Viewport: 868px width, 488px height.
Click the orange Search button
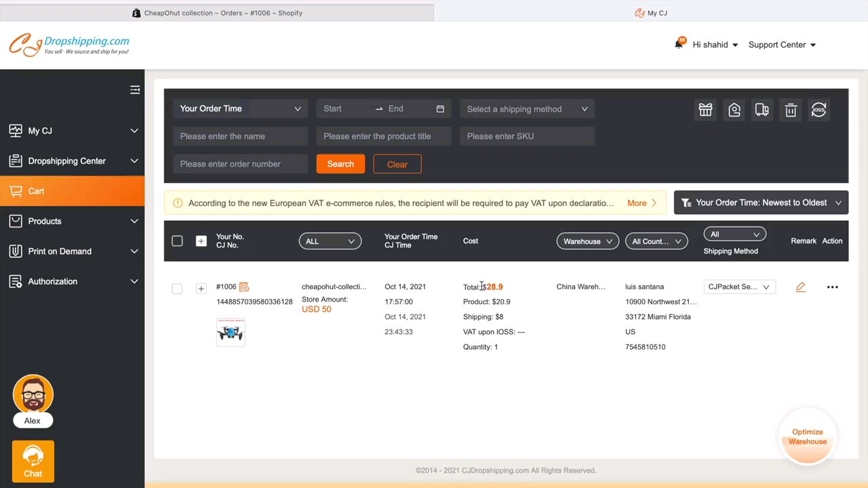tap(340, 164)
